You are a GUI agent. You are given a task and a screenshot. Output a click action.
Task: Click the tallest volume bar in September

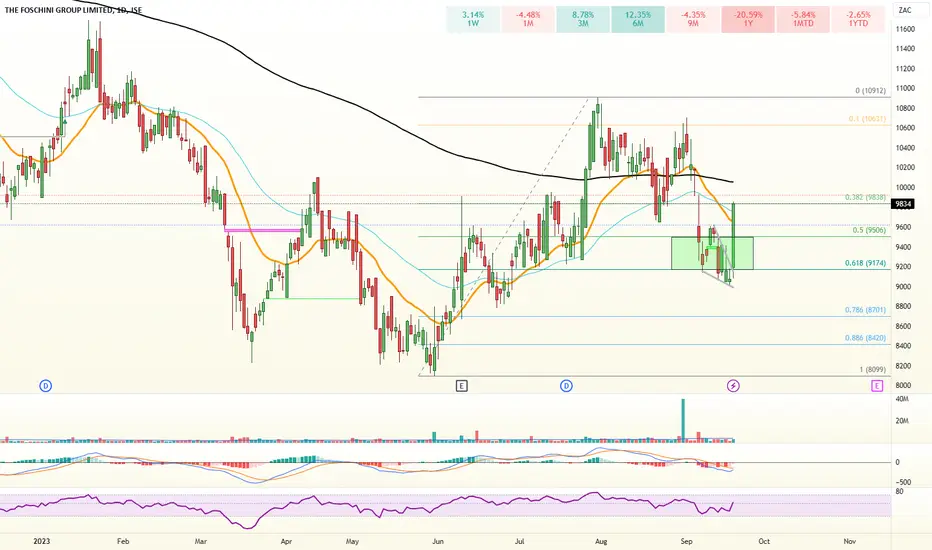[683, 420]
